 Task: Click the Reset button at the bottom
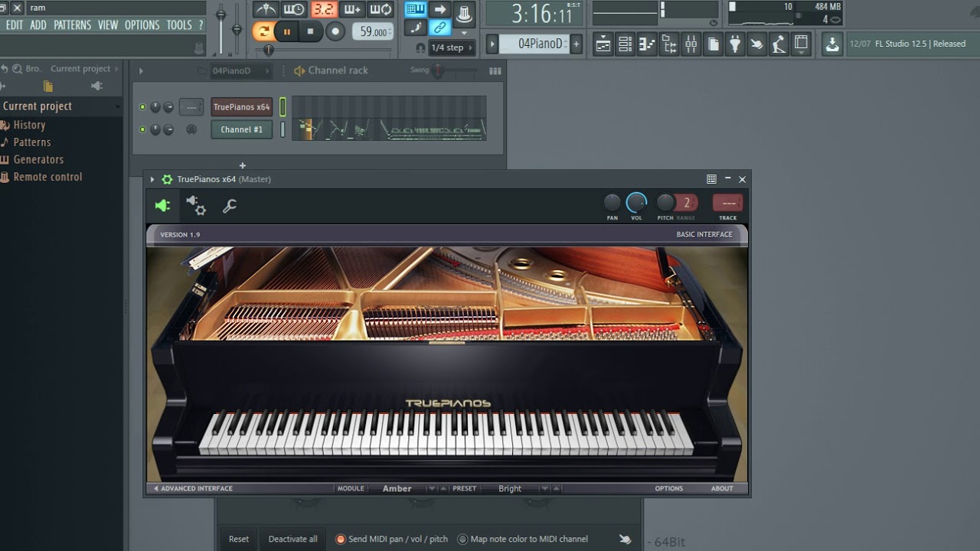click(x=238, y=539)
